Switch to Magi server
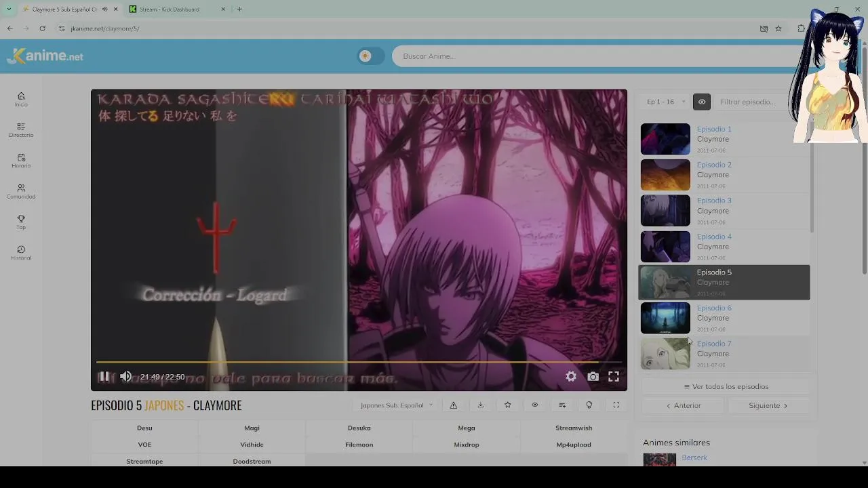 (252, 428)
